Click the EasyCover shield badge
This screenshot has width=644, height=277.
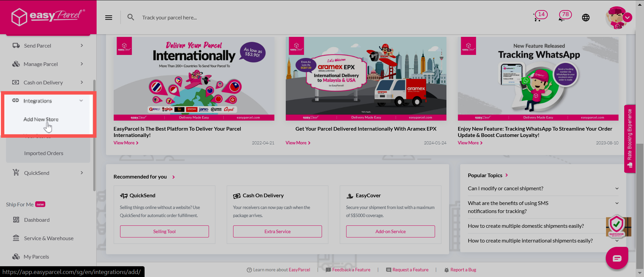point(617,226)
